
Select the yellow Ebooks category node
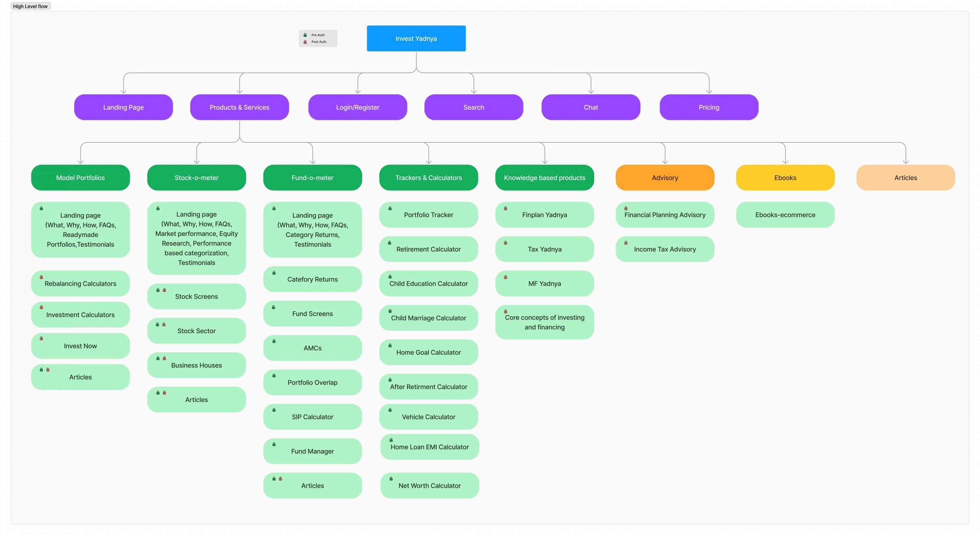(785, 178)
